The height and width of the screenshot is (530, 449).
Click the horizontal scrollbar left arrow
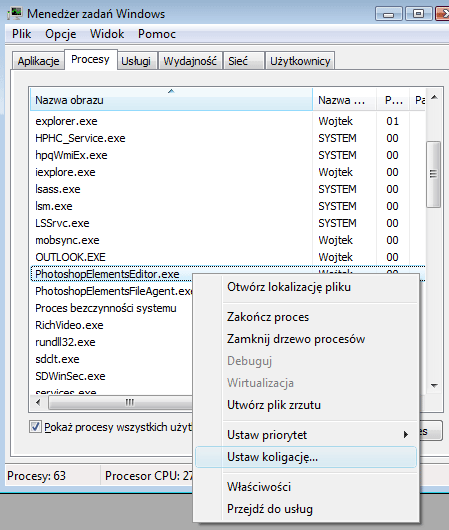[x=38, y=403]
